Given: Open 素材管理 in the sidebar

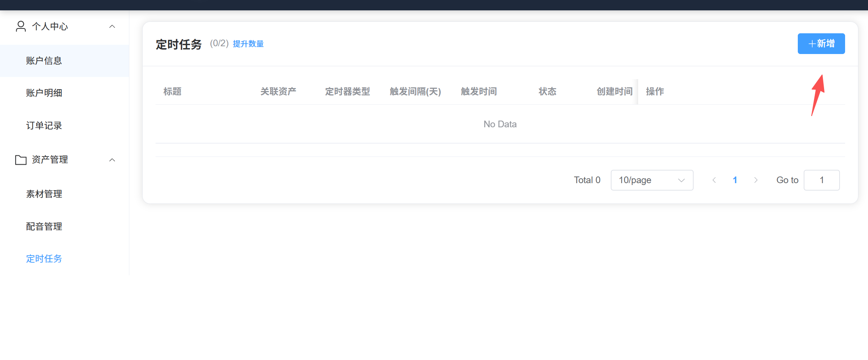Looking at the screenshot, I should coord(64,194).
